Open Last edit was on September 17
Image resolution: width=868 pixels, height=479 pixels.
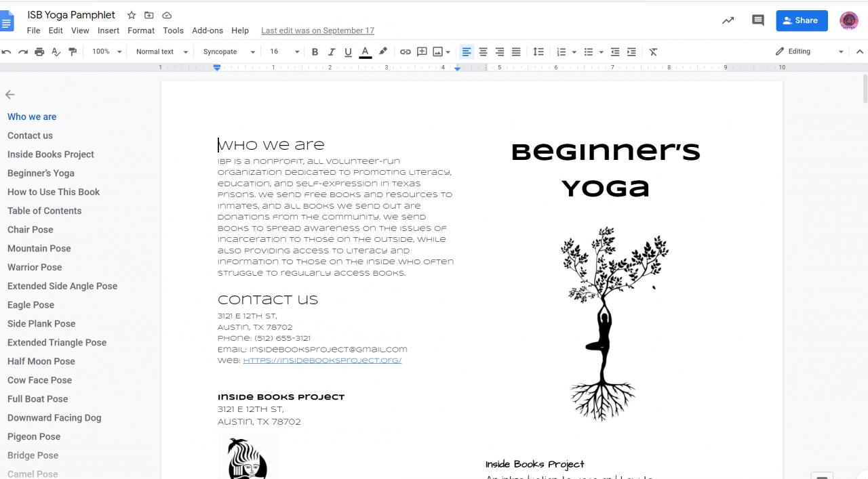(317, 30)
